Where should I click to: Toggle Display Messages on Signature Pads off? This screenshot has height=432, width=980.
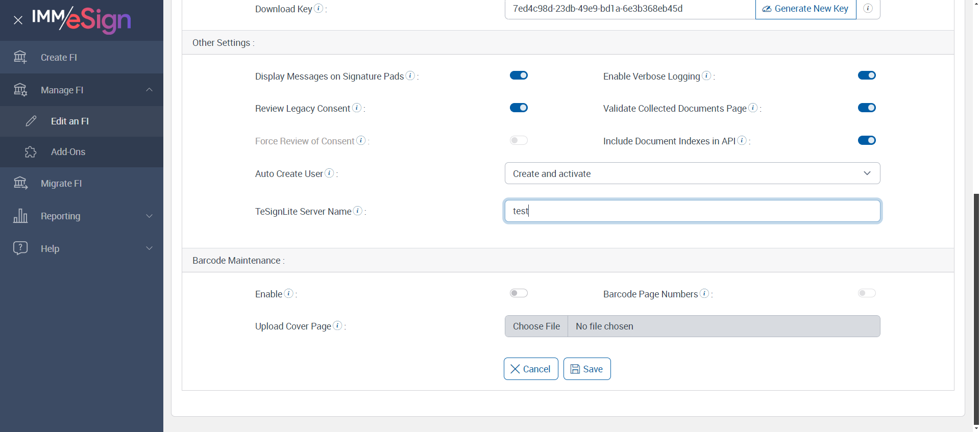pos(519,75)
